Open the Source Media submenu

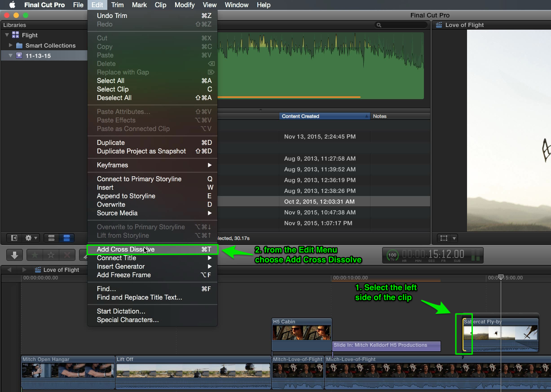coord(153,213)
